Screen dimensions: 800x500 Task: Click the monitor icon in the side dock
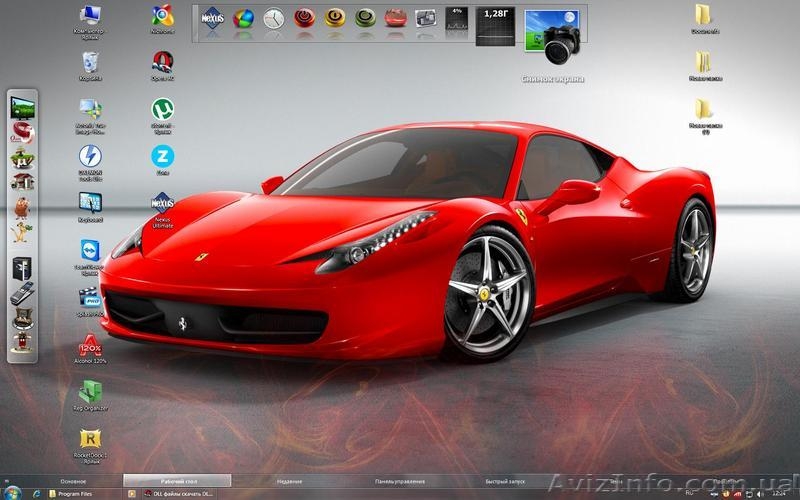tap(22, 106)
